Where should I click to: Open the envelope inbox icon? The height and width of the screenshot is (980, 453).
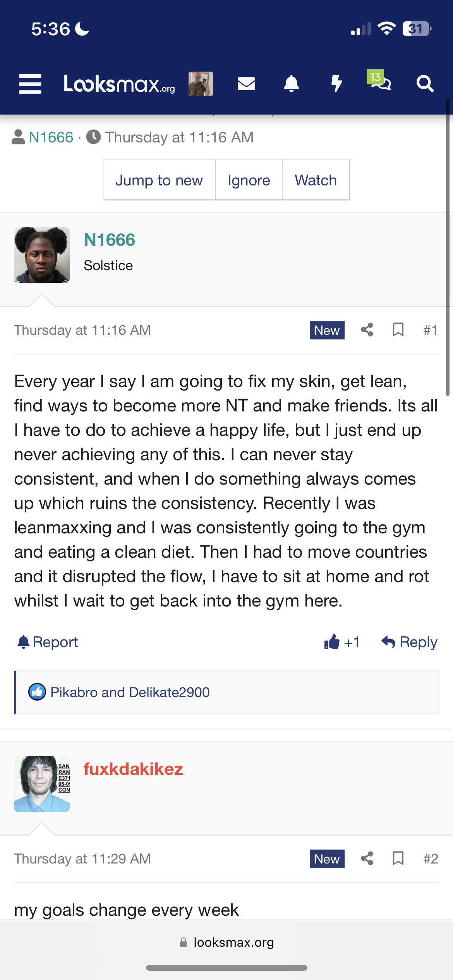tap(246, 84)
